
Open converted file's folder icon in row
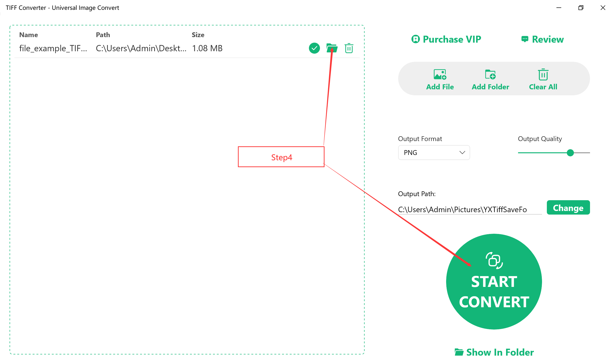[331, 48]
